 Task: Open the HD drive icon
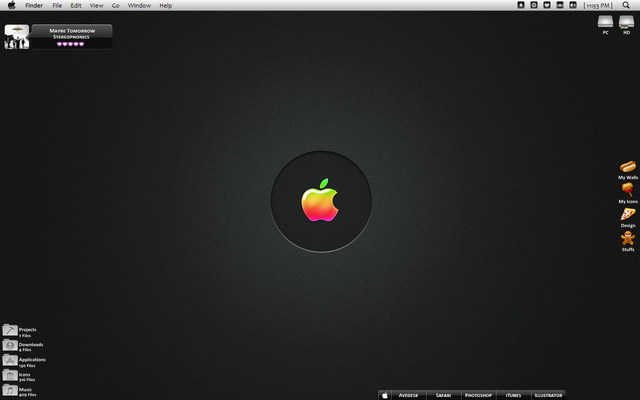(626, 22)
